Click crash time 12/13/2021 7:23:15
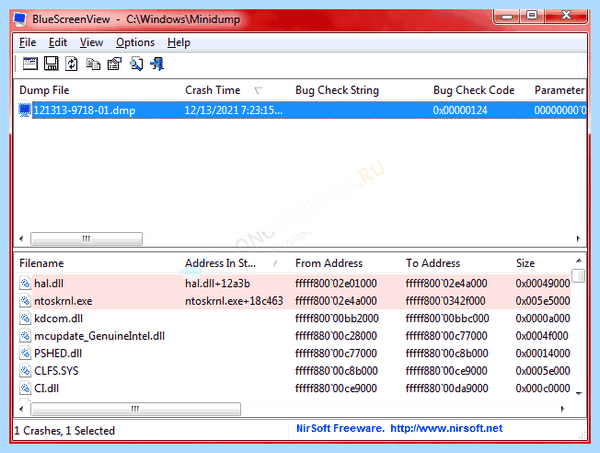The image size is (600, 453). [233, 111]
